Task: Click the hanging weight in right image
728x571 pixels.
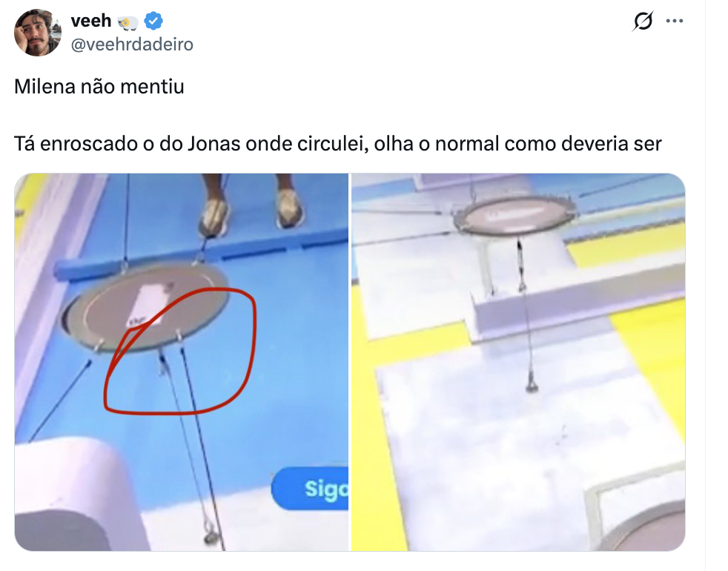Action: click(x=532, y=386)
